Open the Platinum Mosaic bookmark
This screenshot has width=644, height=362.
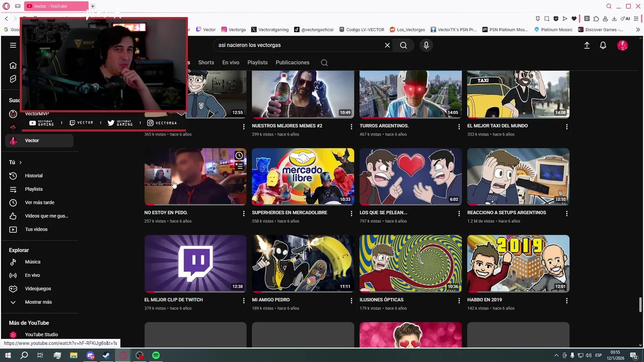553,30
